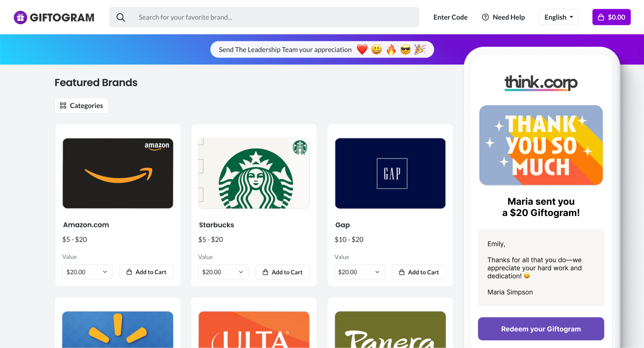Viewport: 644px width, 348px height.
Task: Open the shopping cart showing $0.00
Action: [x=611, y=17]
